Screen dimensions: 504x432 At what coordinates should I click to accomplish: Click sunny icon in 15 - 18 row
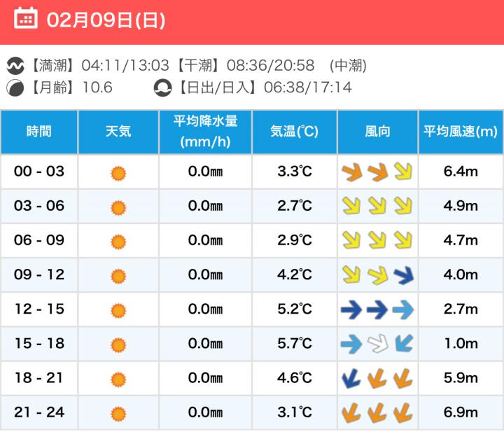tap(118, 345)
